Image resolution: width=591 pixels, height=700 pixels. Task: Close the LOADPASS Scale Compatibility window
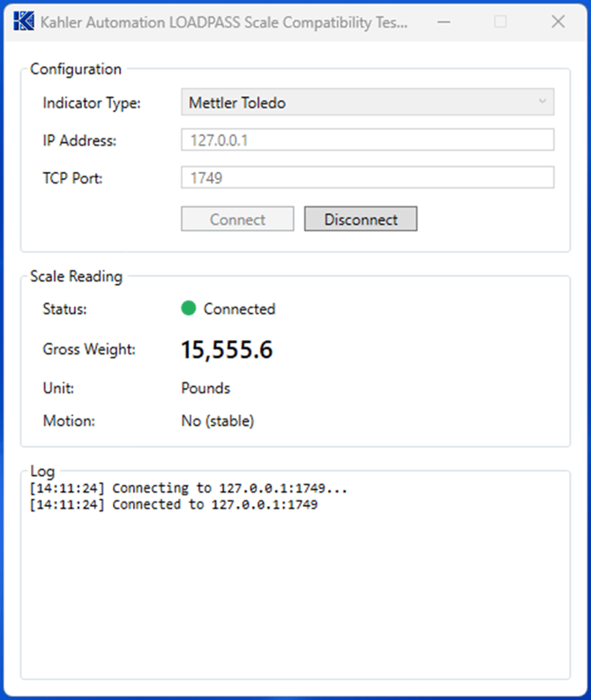557,22
